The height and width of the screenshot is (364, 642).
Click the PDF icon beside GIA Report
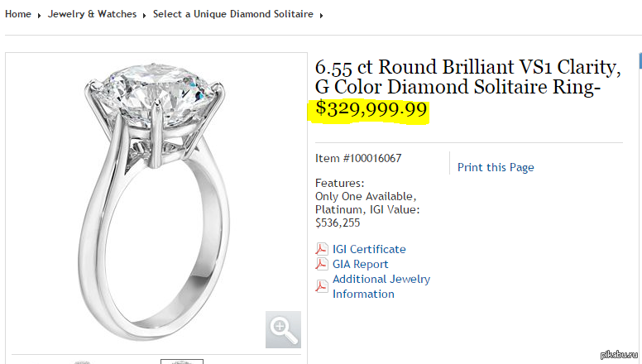pos(322,264)
